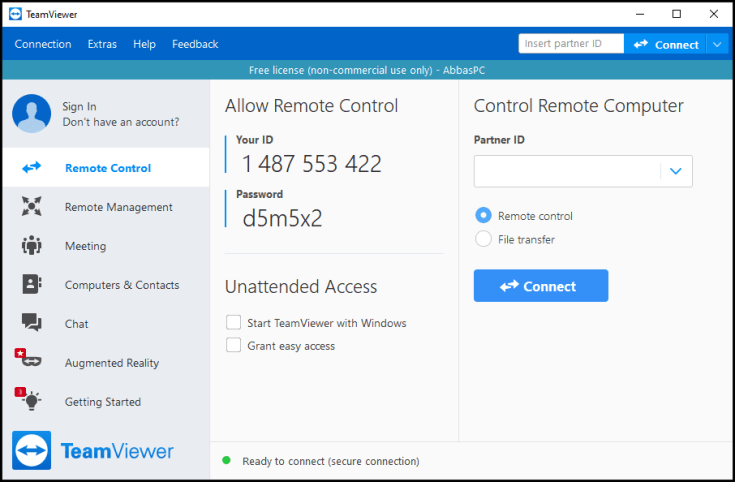Select the File transfer radio option

coord(483,239)
